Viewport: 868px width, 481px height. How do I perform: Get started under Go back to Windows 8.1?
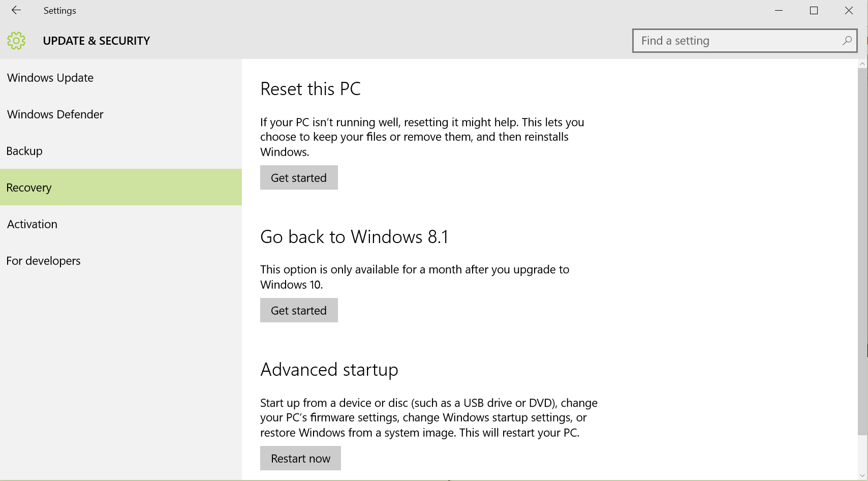299,310
